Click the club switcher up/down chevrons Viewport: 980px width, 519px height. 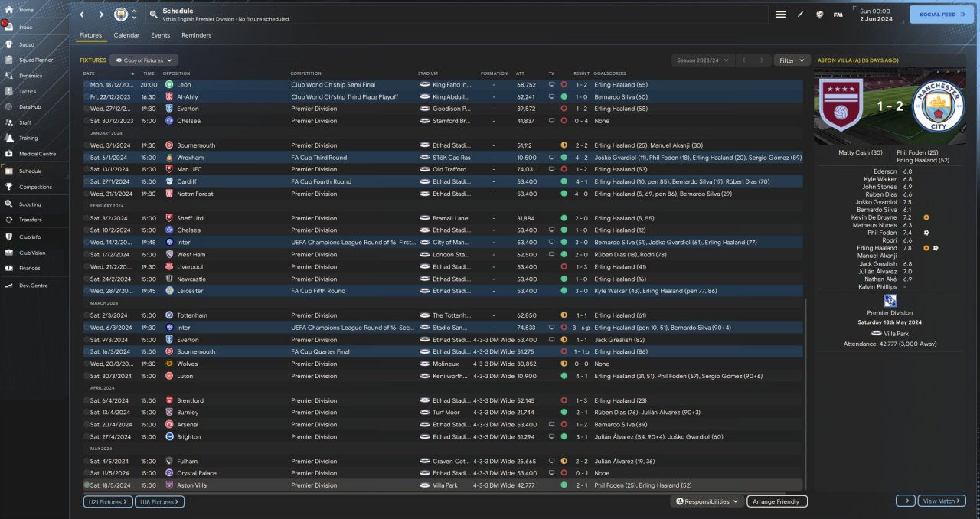(x=135, y=15)
